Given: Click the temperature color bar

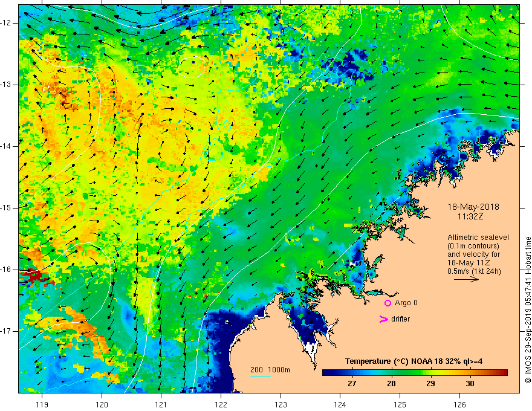Looking at the screenshot, I should pos(415,372).
